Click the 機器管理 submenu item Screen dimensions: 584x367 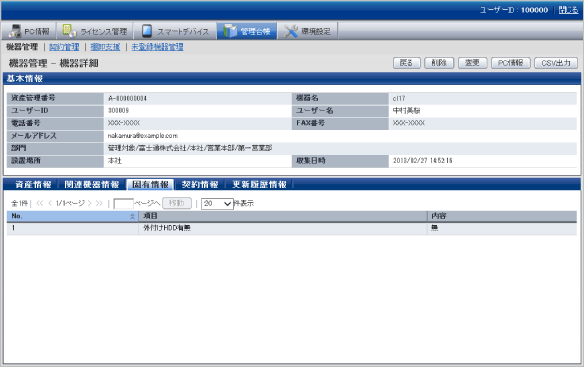22,47
